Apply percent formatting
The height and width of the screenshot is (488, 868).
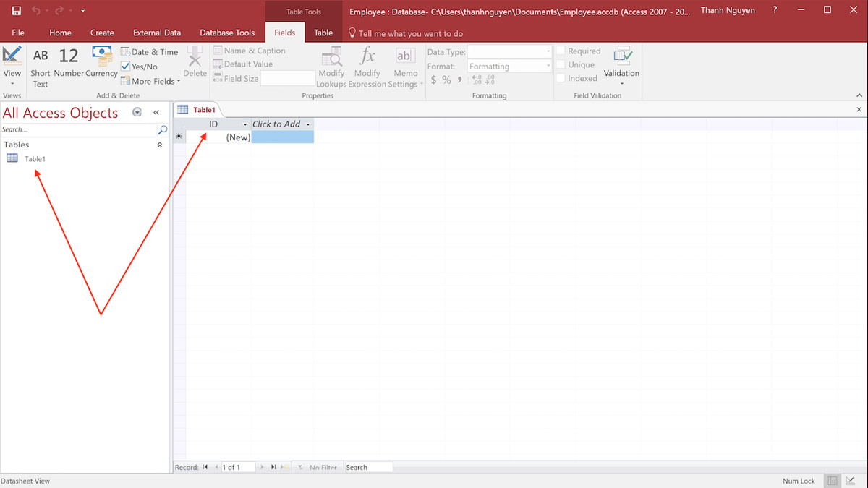click(x=446, y=80)
